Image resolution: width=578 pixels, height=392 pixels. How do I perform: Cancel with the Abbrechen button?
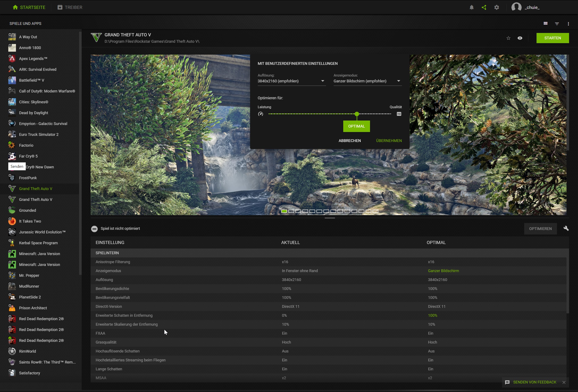[349, 141]
